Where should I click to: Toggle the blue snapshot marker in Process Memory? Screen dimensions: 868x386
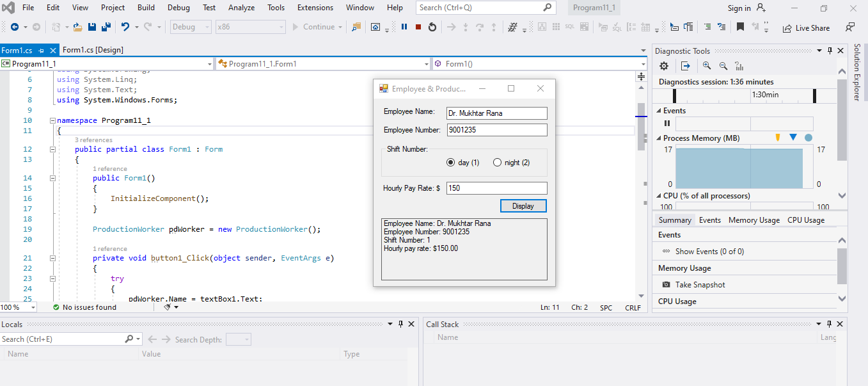(x=793, y=138)
